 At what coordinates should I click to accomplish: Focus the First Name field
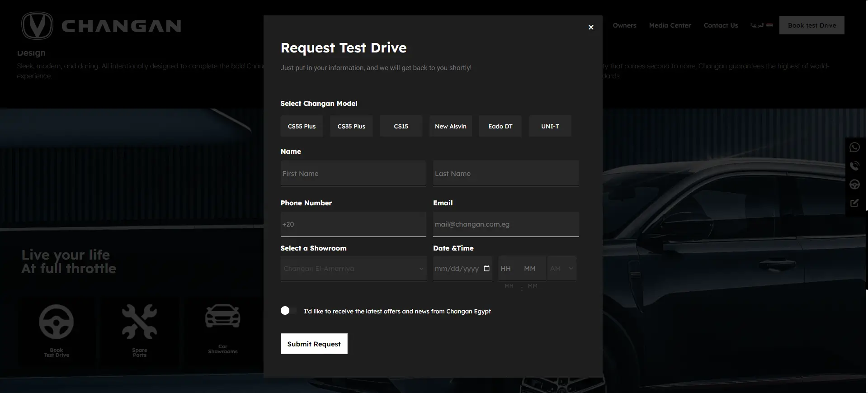pyautogui.click(x=353, y=173)
